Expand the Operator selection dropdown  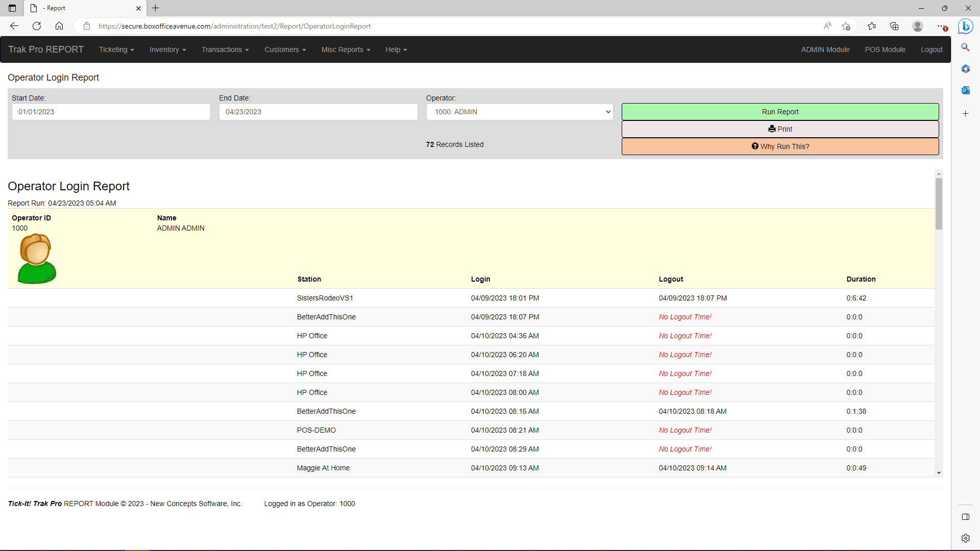point(520,112)
